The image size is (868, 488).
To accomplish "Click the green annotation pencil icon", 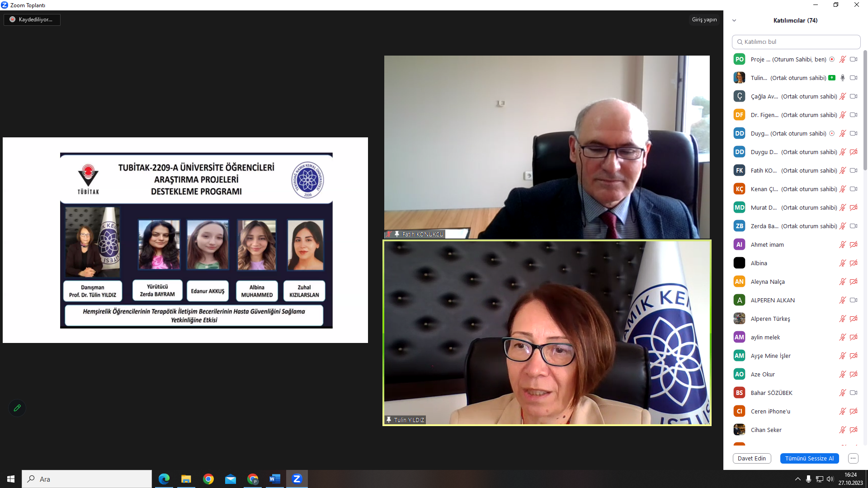I will click(17, 408).
